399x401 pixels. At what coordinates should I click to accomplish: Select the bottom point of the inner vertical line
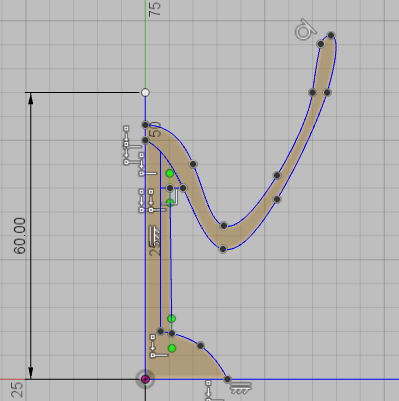click(160, 331)
